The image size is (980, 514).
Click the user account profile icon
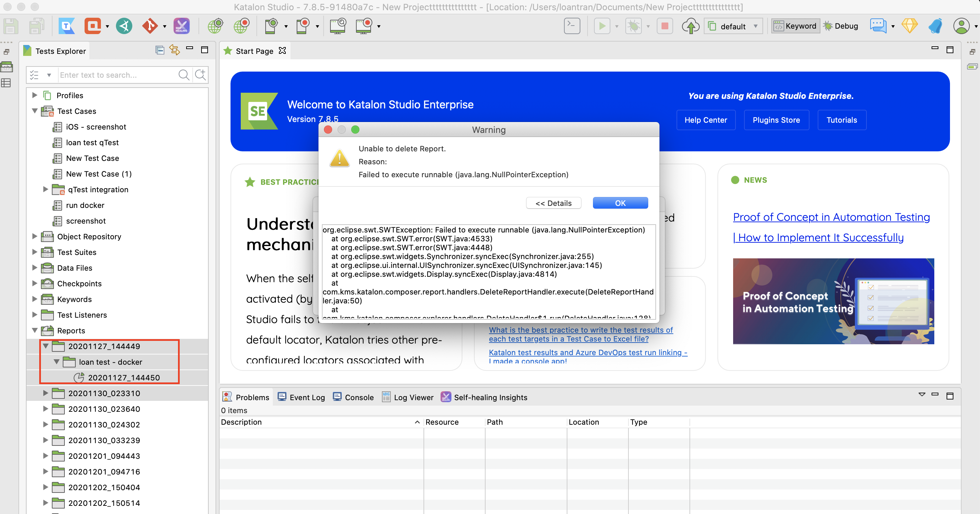click(x=961, y=26)
